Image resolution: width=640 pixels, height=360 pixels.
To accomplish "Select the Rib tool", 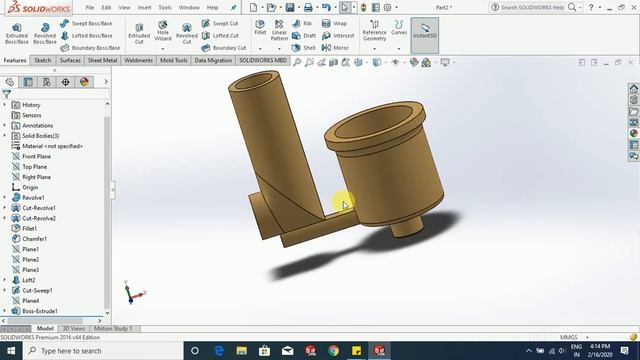I will [302, 24].
